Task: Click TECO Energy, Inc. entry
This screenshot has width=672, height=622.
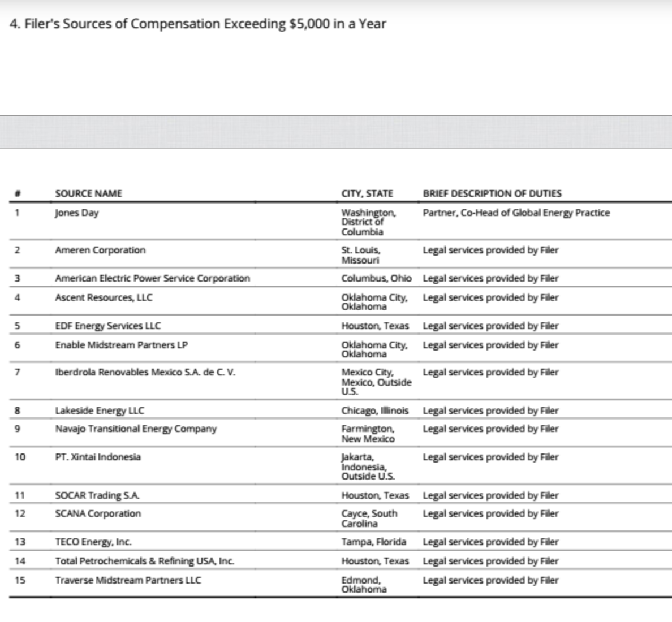Action: pyautogui.click(x=93, y=542)
